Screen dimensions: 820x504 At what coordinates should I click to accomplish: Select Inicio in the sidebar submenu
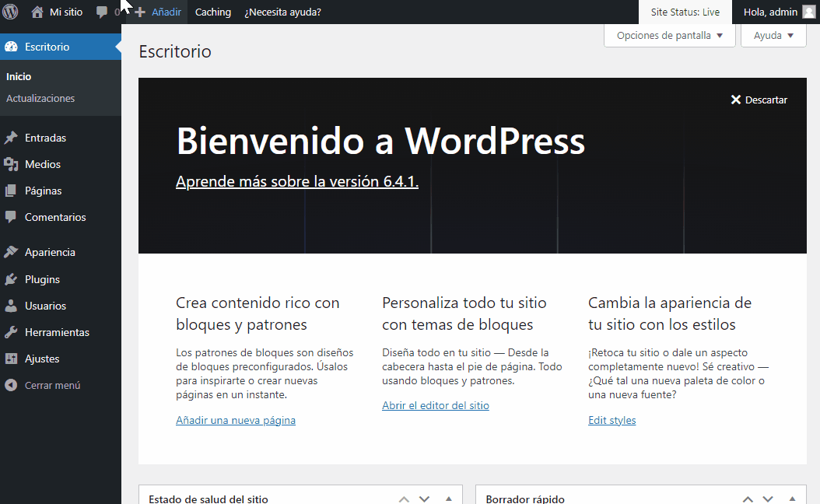tap(19, 76)
